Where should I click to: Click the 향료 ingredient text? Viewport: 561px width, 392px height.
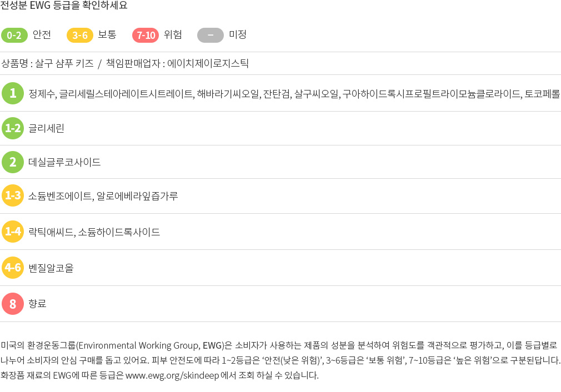click(x=37, y=304)
